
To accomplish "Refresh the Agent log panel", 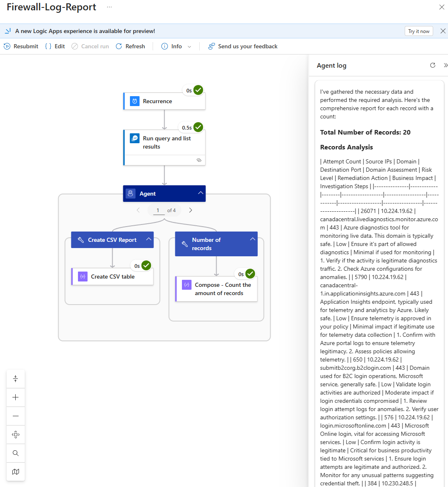I will pyautogui.click(x=433, y=65).
